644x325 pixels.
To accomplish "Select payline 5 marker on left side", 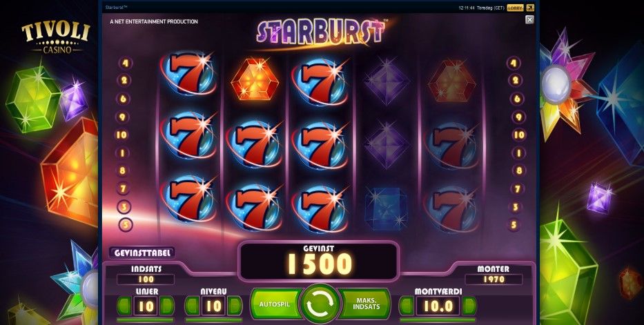I will [x=125, y=225].
